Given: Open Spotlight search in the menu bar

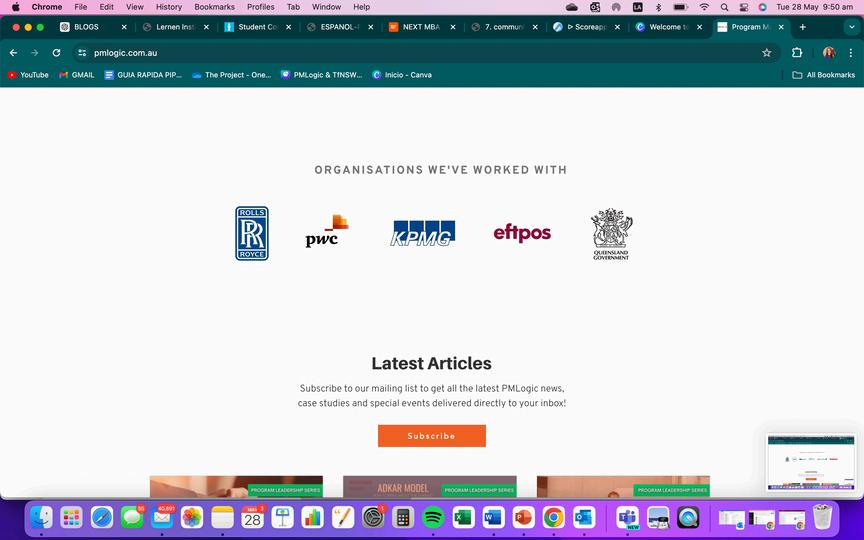Looking at the screenshot, I should point(724,7).
